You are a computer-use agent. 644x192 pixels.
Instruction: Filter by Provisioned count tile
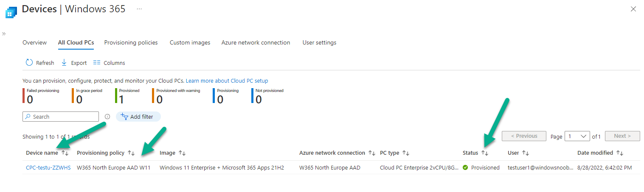[127, 96]
